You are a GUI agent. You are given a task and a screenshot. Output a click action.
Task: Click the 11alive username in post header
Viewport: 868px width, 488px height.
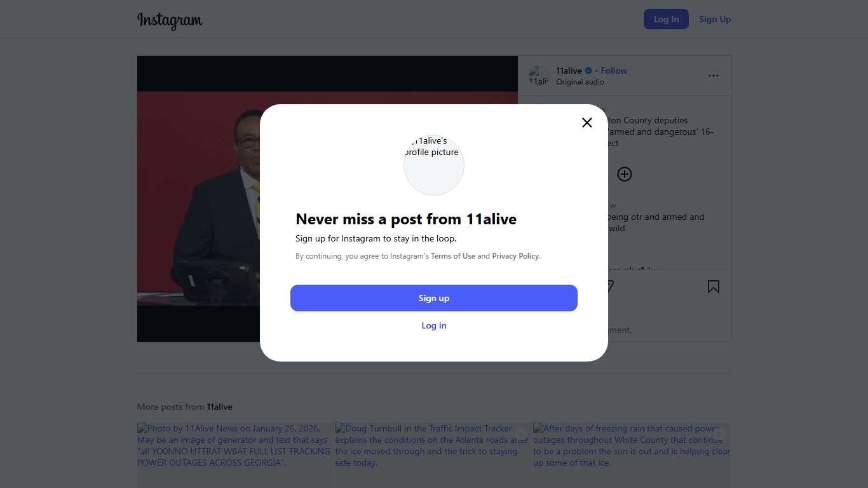click(569, 71)
